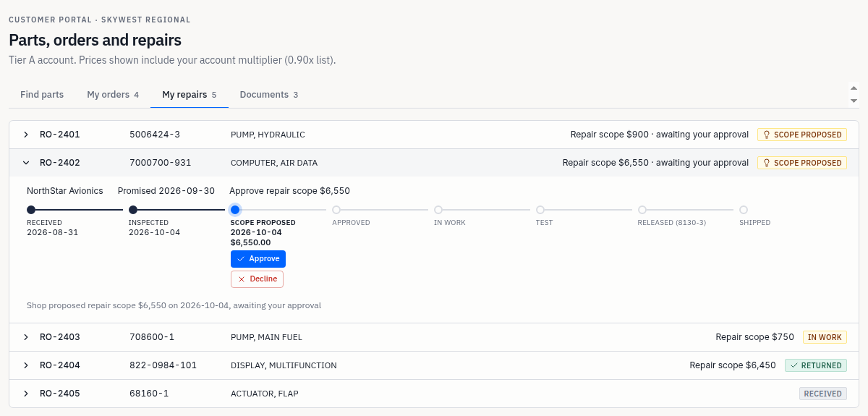Screen dimensions: 868x416
Task: Open the Documents tab
Action: tap(269, 95)
